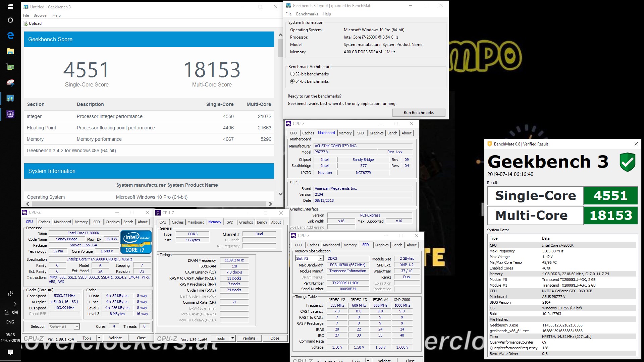
Task: Switch to Graphics tab in CPU-Z Memory window
Action: click(x=246, y=222)
